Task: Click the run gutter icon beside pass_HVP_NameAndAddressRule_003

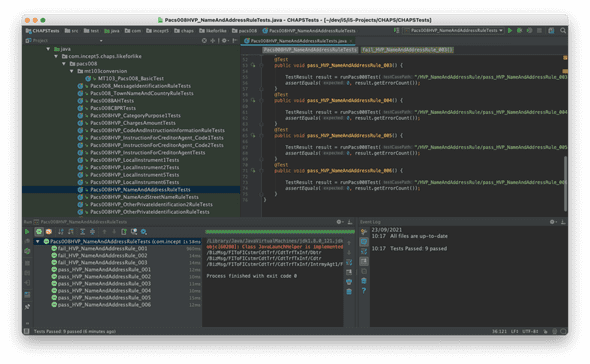Action: [253, 65]
